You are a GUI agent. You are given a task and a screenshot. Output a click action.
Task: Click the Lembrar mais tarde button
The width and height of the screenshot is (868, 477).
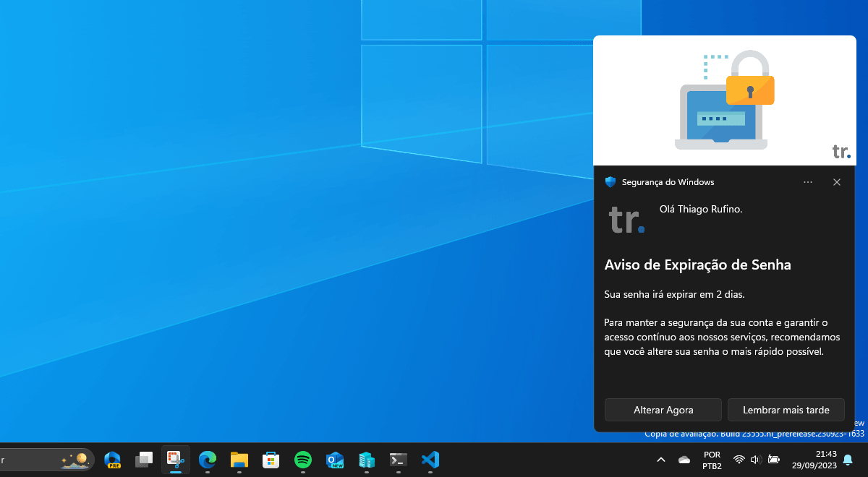coord(786,410)
